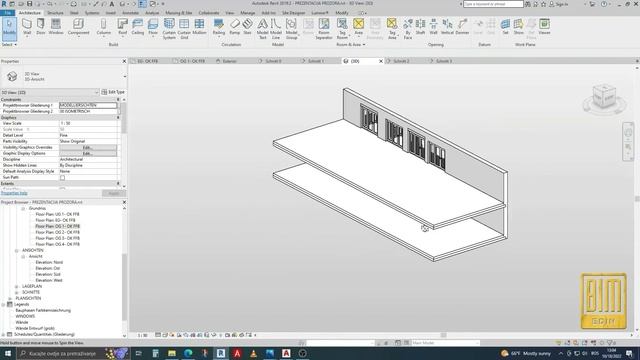
Task: Select the Wall tool in the ribbon
Action: click(x=27, y=27)
